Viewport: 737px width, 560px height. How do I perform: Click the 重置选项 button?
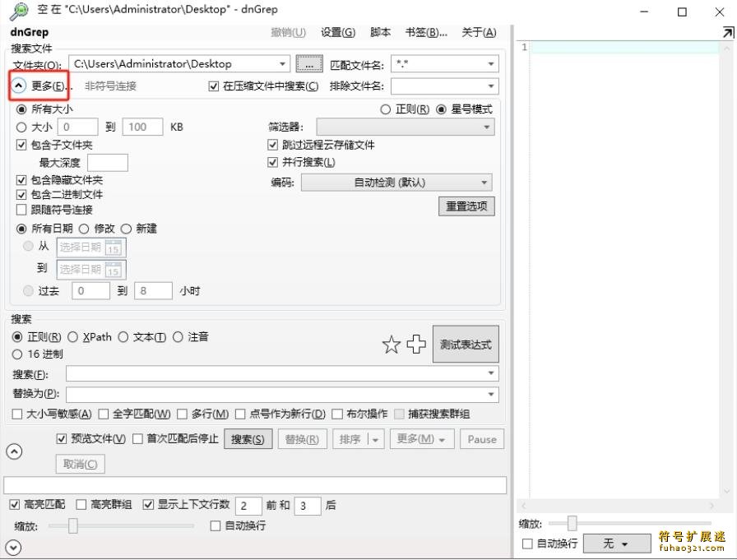pos(465,206)
